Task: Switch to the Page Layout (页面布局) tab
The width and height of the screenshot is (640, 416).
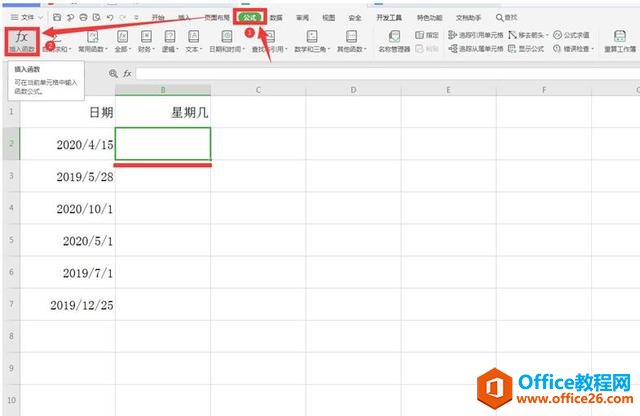Action: pyautogui.click(x=217, y=18)
